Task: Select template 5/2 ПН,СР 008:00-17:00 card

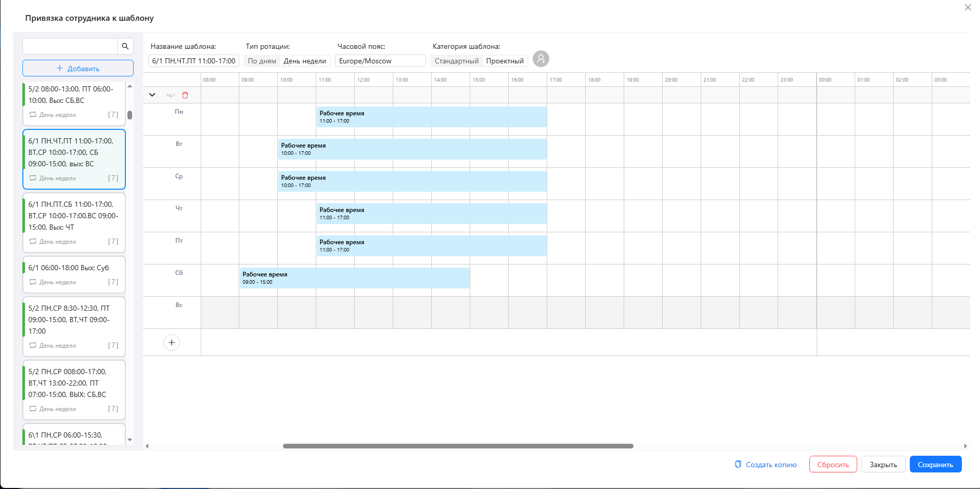Action: pyautogui.click(x=74, y=390)
